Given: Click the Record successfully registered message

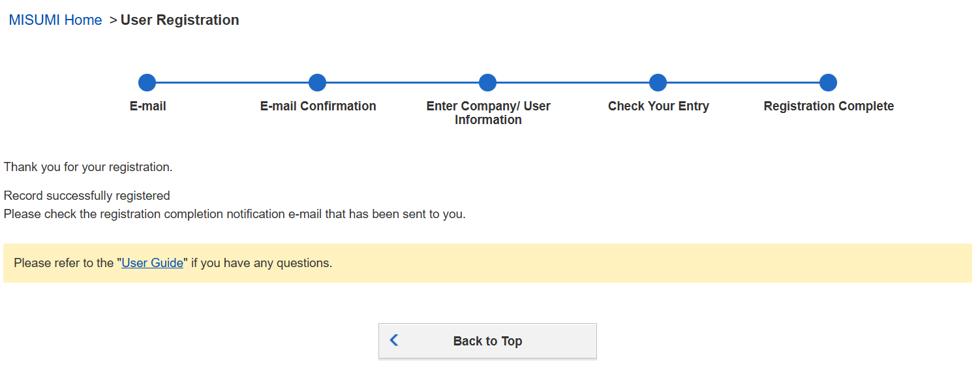Looking at the screenshot, I should pyautogui.click(x=87, y=195).
